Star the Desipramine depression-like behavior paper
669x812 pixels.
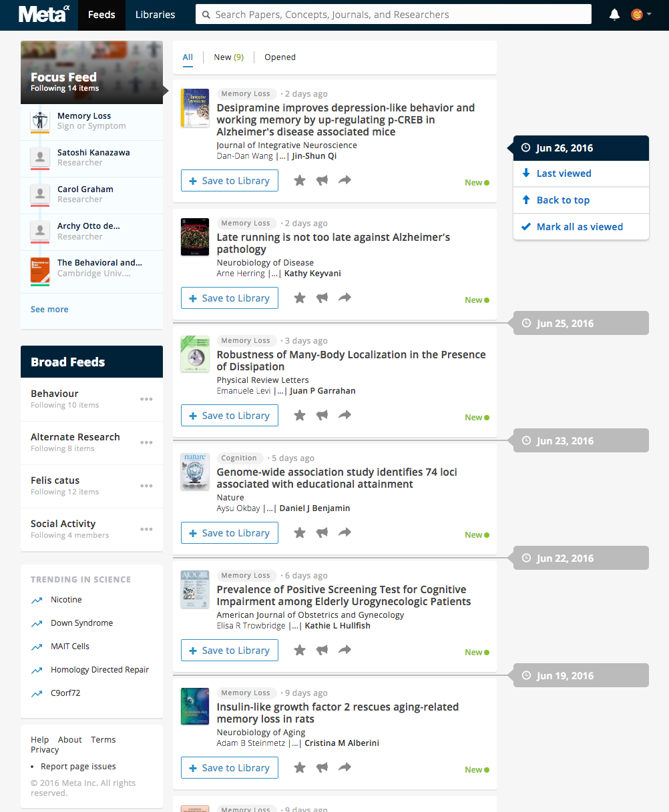(300, 180)
